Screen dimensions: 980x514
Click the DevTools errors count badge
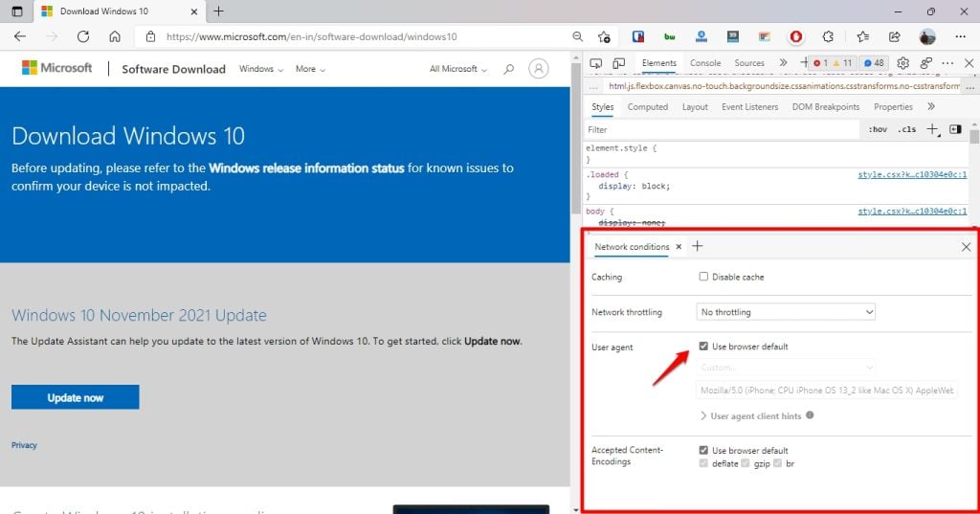pos(820,63)
